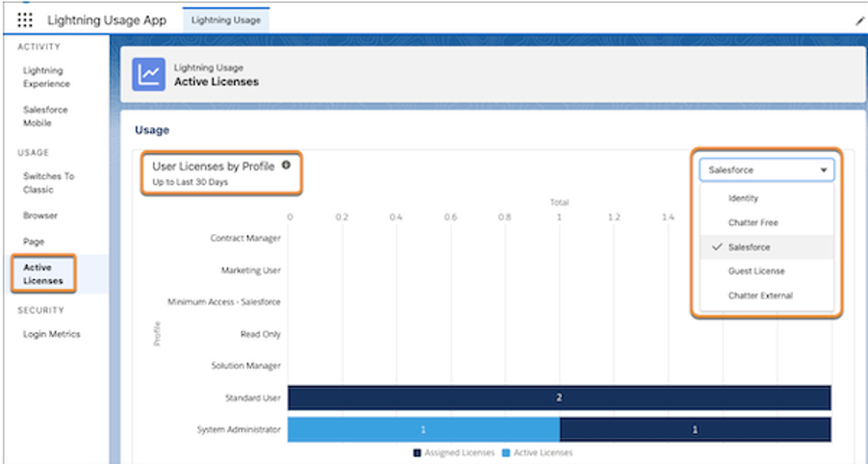The width and height of the screenshot is (868, 464).
Task: Toggle the Assigned Licenses legend swatch
Action: click(418, 452)
